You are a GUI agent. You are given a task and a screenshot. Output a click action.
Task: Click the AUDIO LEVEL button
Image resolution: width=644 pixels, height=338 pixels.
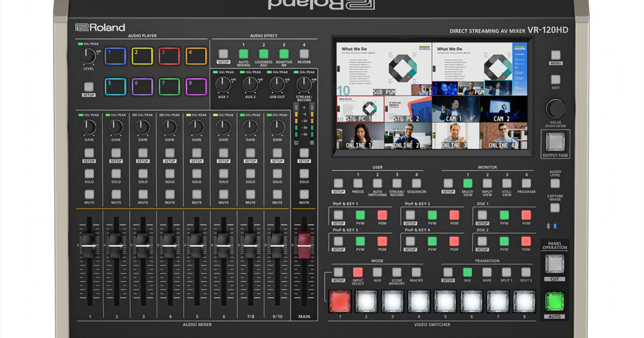point(555,183)
